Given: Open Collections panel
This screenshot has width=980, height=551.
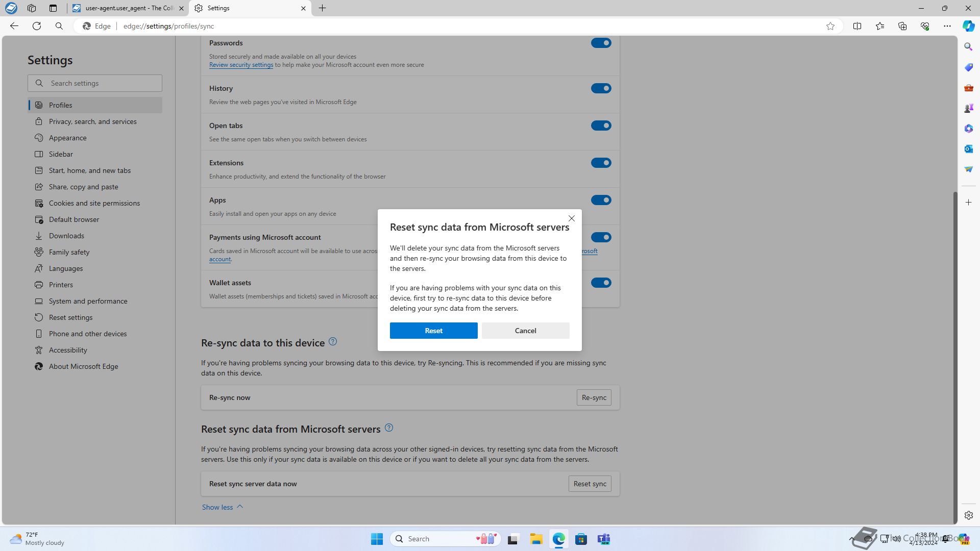Looking at the screenshot, I should click(x=902, y=26).
